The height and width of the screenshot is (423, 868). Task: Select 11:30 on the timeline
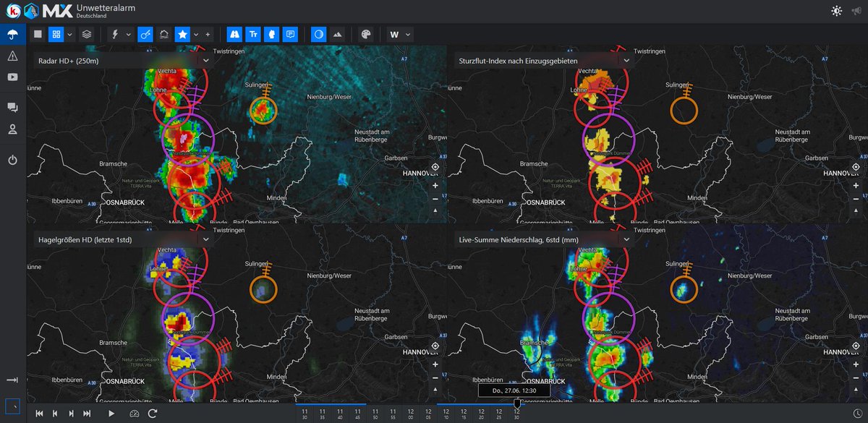305,414
